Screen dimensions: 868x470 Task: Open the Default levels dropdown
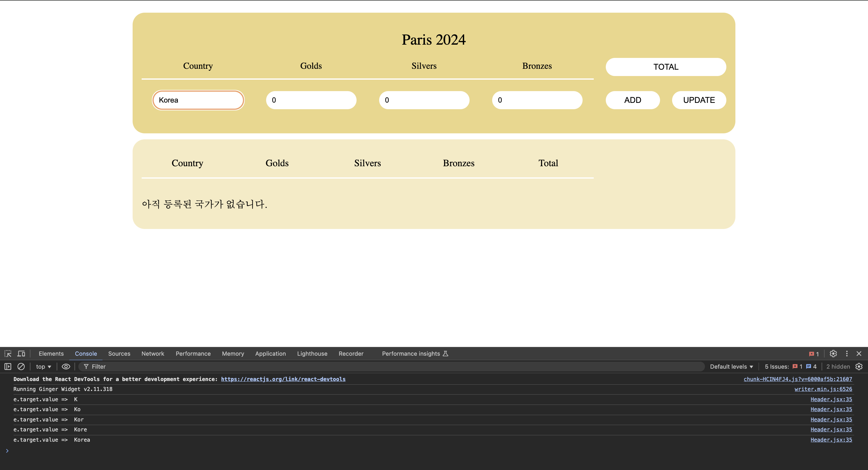(731, 367)
